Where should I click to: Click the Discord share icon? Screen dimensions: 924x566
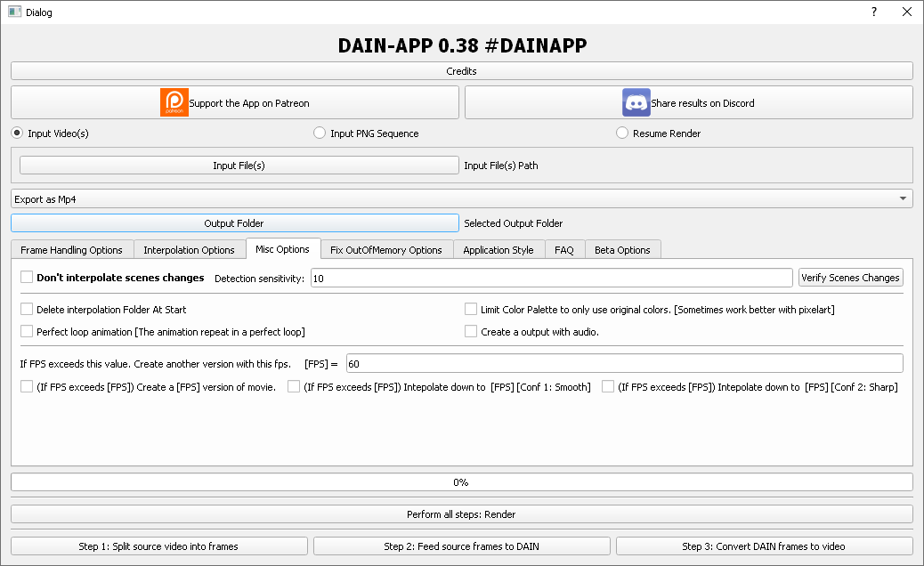click(635, 101)
